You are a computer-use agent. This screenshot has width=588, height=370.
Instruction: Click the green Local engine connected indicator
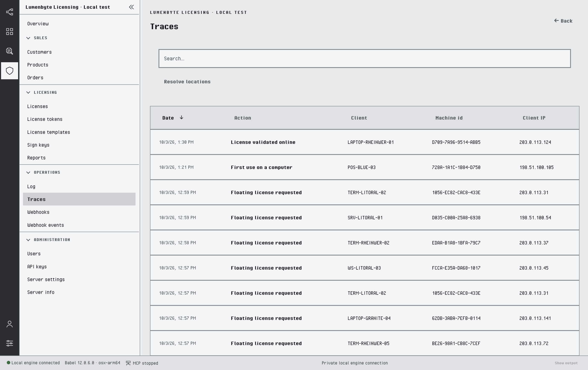click(8, 363)
